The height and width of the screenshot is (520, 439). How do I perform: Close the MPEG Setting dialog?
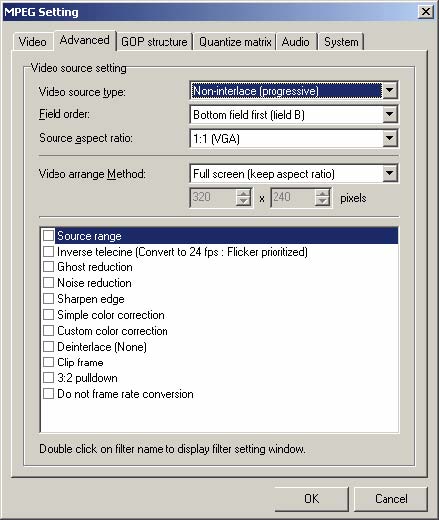pos(426,12)
